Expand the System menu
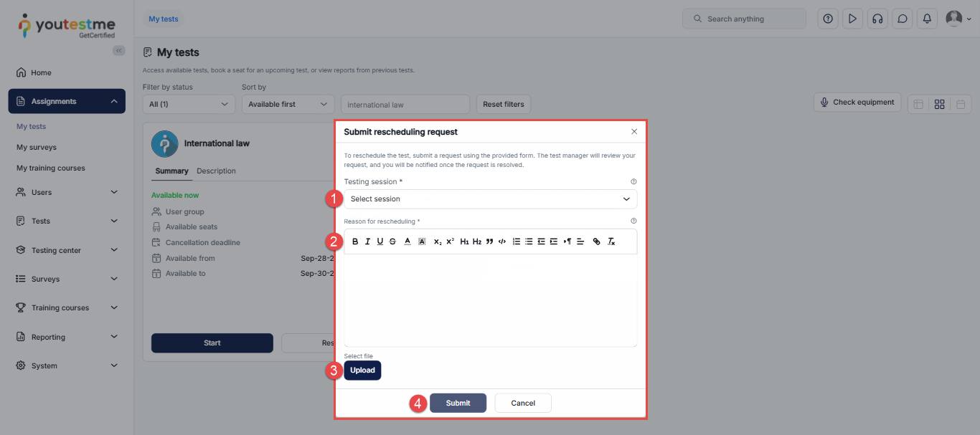The width and height of the screenshot is (980, 435). coord(67,365)
